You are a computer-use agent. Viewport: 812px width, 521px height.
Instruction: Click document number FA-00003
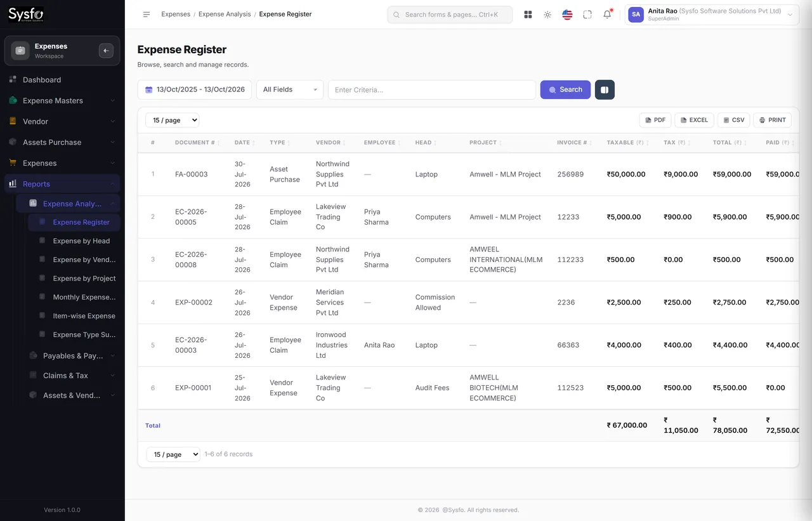(192, 175)
